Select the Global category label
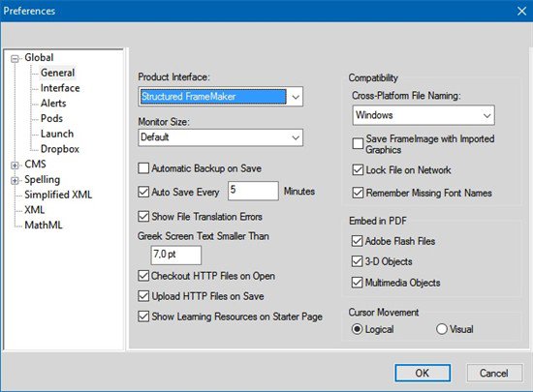This screenshot has height=392, width=533. click(39, 57)
